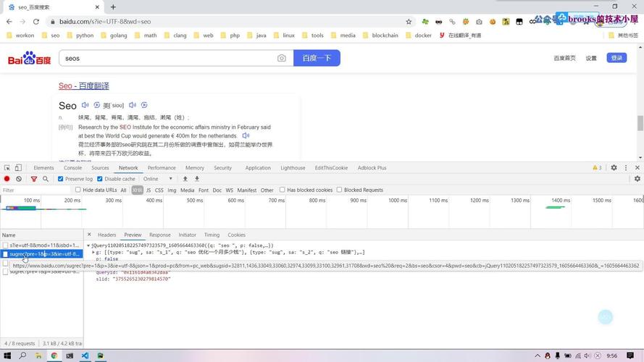
Task: Open a new browser tab
Action: click(113, 7)
